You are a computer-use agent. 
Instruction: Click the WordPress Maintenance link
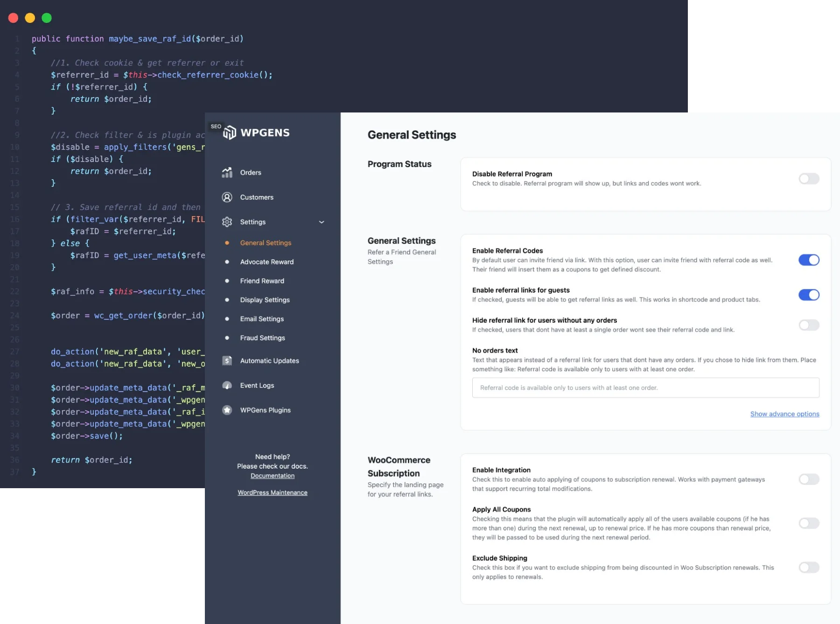[273, 492]
